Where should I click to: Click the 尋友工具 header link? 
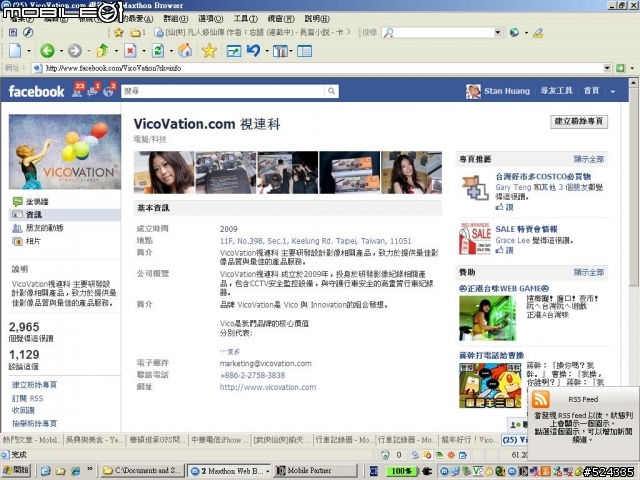(x=556, y=91)
